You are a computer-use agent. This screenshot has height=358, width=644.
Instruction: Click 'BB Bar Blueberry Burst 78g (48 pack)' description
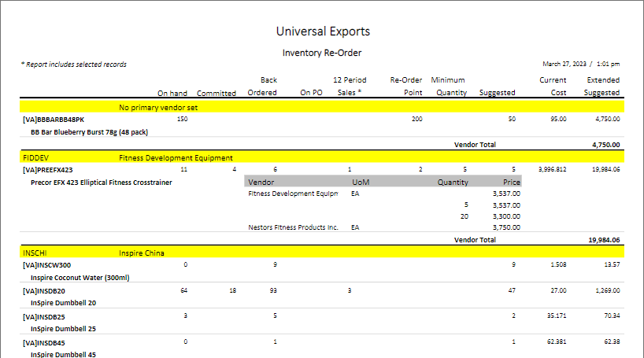[89, 132]
